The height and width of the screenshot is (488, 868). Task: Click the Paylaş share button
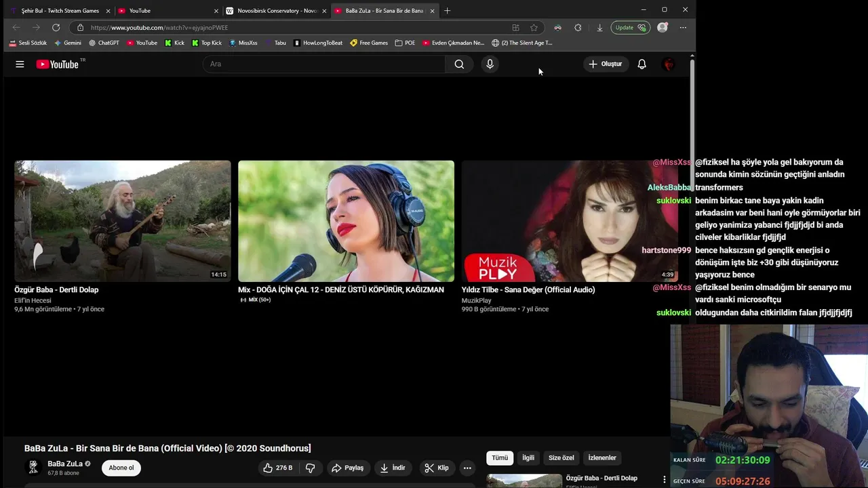(x=347, y=468)
